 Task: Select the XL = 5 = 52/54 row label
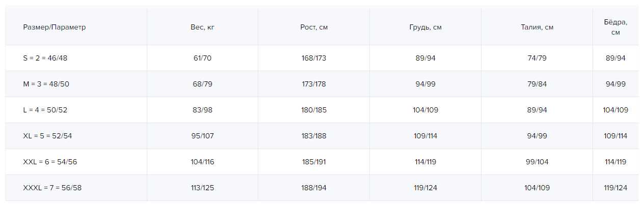(x=47, y=136)
